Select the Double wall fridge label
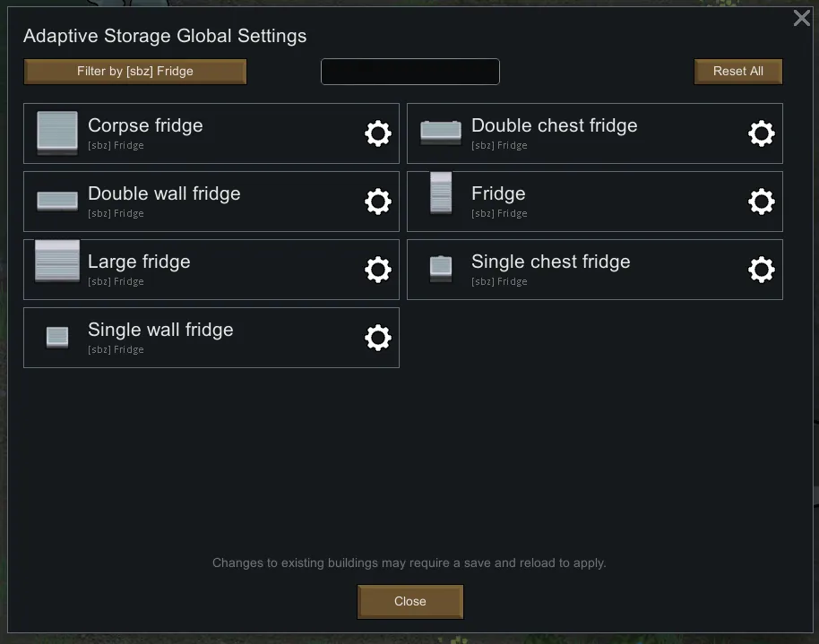This screenshot has height=644, width=819. 164,193
